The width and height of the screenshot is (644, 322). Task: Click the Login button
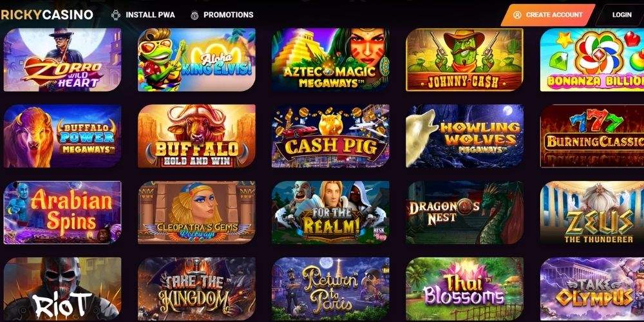tap(621, 15)
